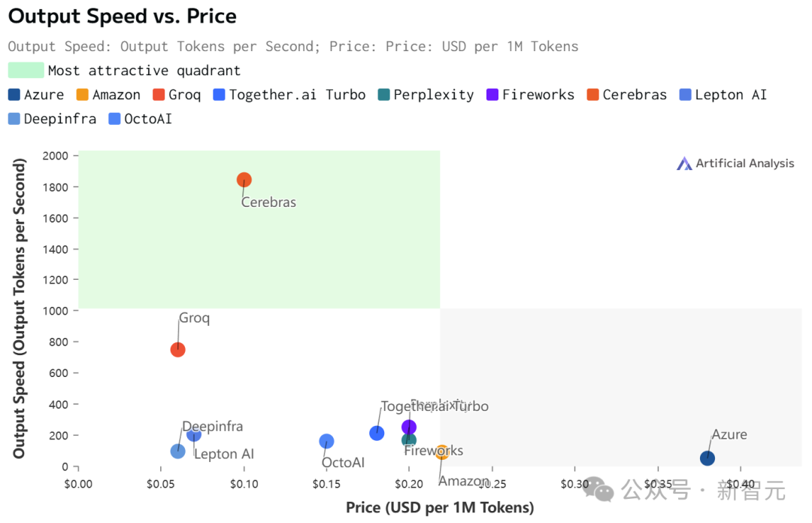Image resolution: width=812 pixels, height=523 pixels.
Task: Click the Groq red data point
Action: click(178, 350)
